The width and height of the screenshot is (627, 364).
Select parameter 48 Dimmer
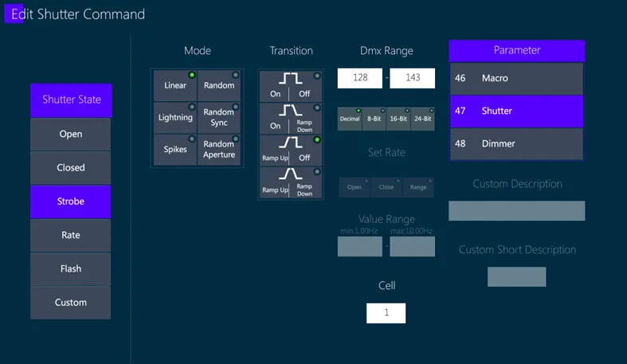[x=516, y=144]
